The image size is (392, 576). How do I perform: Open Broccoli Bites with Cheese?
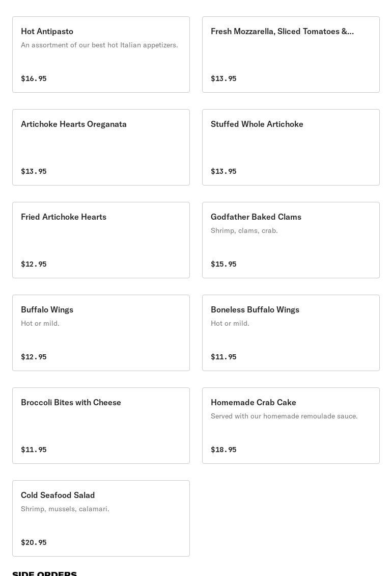coord(101,426)
